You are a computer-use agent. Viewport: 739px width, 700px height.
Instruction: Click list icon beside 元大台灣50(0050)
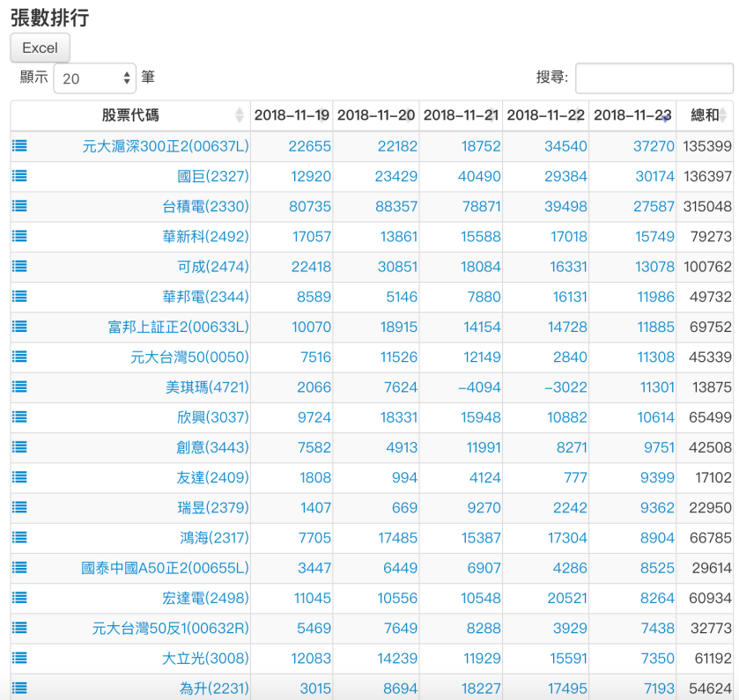point(19,357)
